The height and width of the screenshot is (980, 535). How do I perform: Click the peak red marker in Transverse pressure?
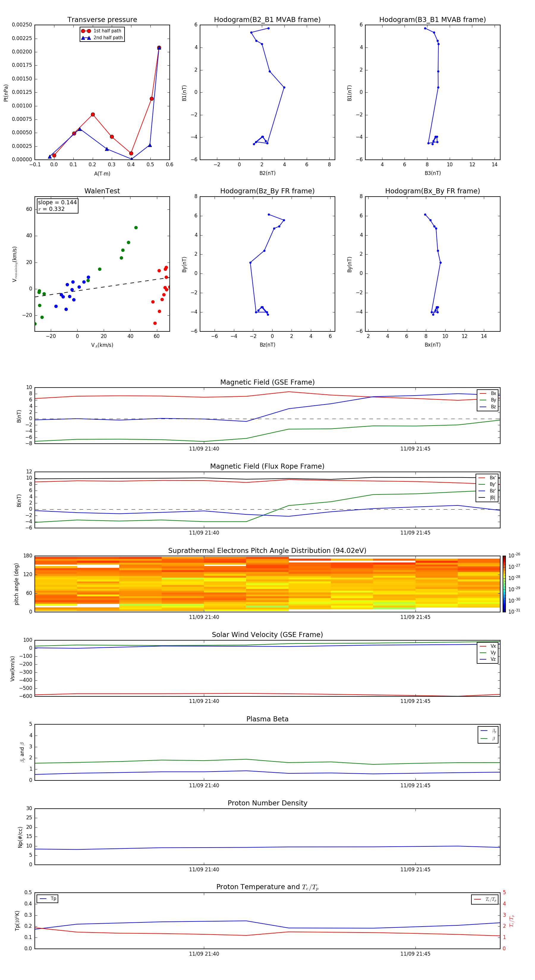coord(159,48)
